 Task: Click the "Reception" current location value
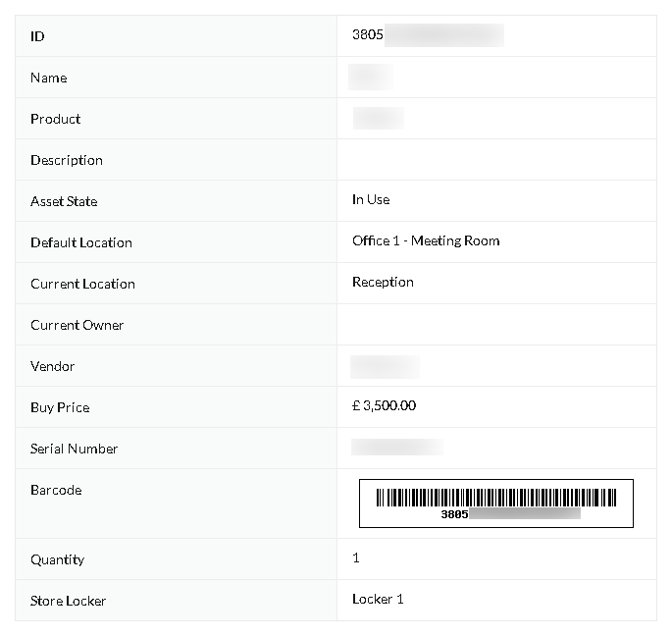[x=383, y=282]
